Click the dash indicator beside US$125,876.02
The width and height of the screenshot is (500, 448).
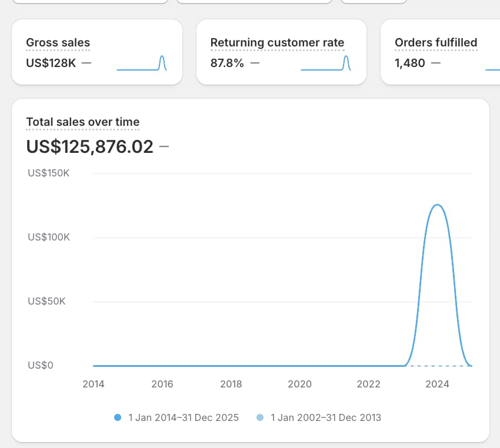(164, 146)
